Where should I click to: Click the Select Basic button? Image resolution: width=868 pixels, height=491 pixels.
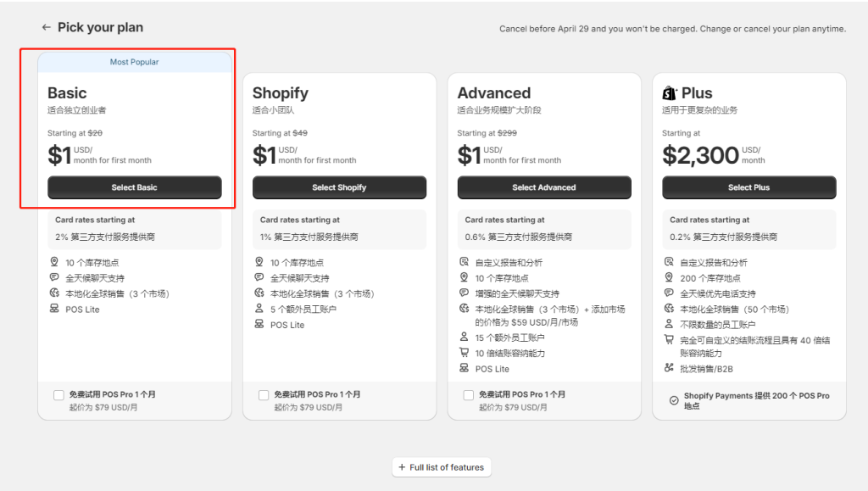pos(134,187)
